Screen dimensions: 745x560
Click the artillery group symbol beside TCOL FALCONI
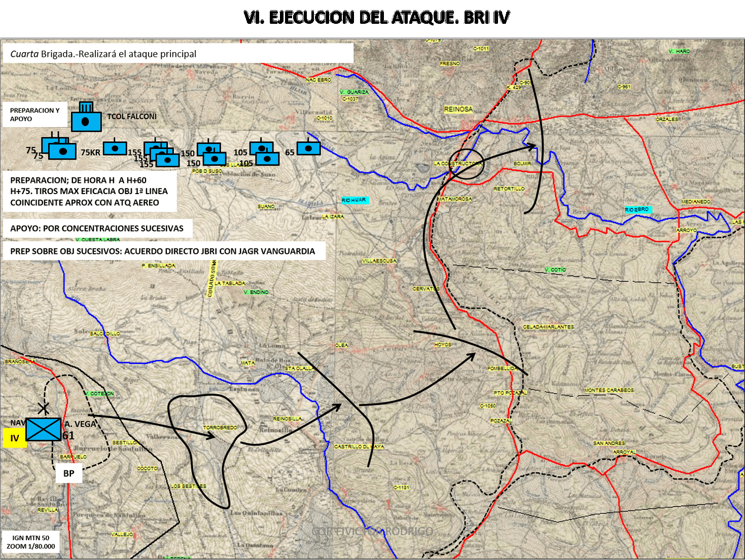(x=86, y=118)
